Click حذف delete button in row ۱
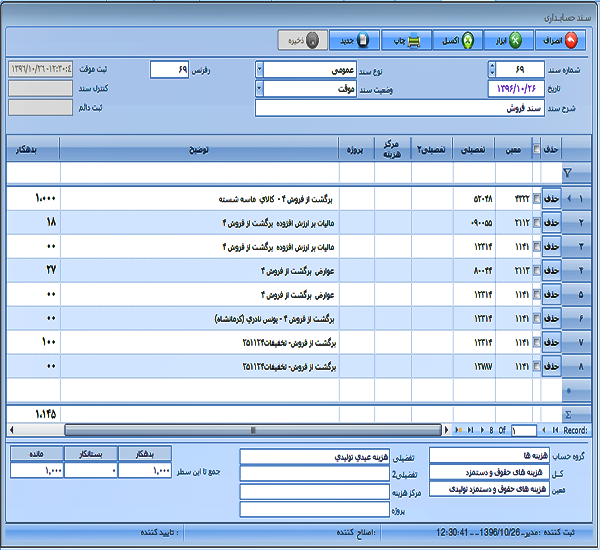600x550 pixels. [x=551, y=199]
